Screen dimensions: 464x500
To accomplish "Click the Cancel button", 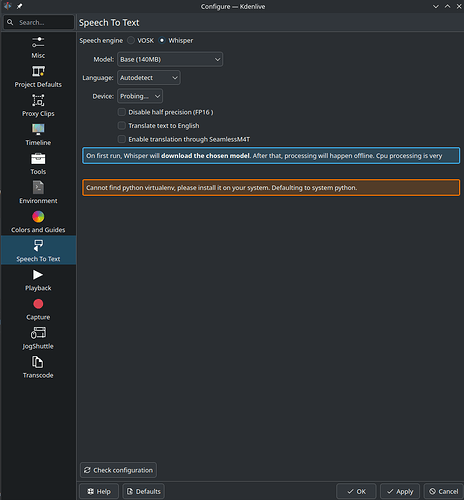I will (444, 491).
